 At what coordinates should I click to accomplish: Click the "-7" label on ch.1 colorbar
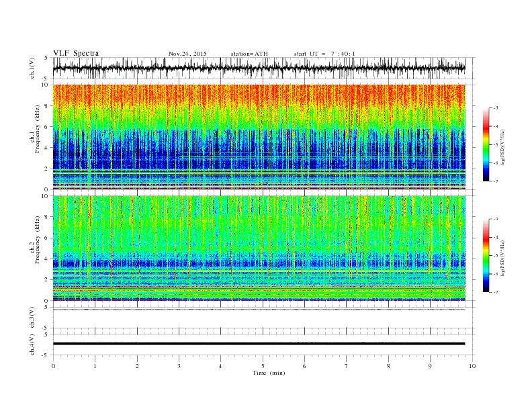tap(496, 181)
